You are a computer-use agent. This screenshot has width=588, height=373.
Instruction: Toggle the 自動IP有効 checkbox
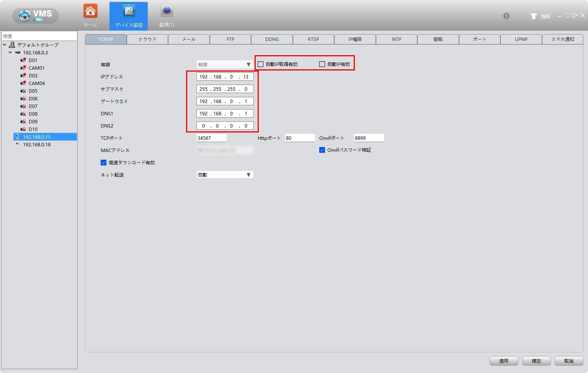322,64
